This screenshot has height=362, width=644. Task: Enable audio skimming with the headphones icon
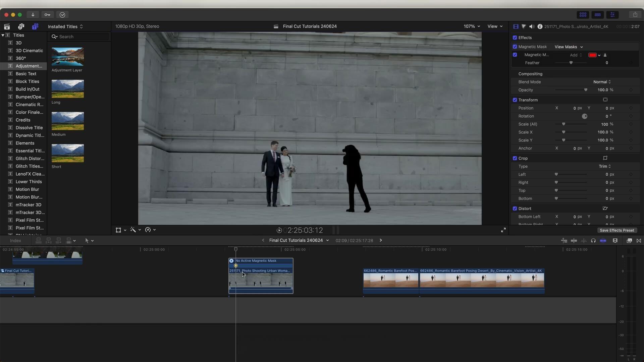coord(593,240)
